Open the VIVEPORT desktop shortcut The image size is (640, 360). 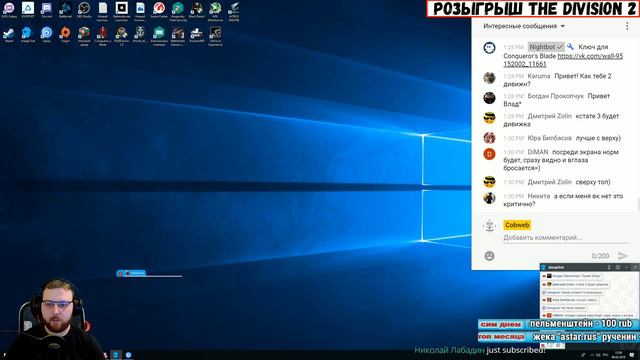(28, 10)
